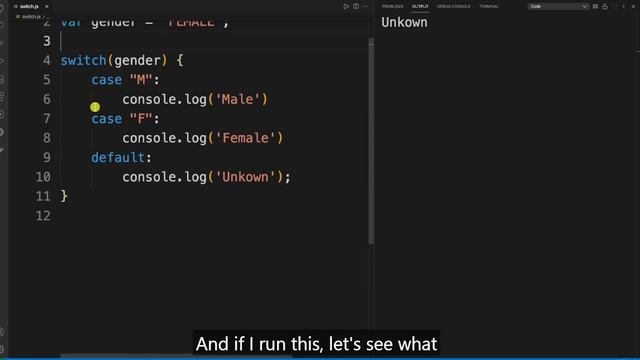Click the default keyword on line 9
Screen dimensions: 640x360
click(118, 158)
